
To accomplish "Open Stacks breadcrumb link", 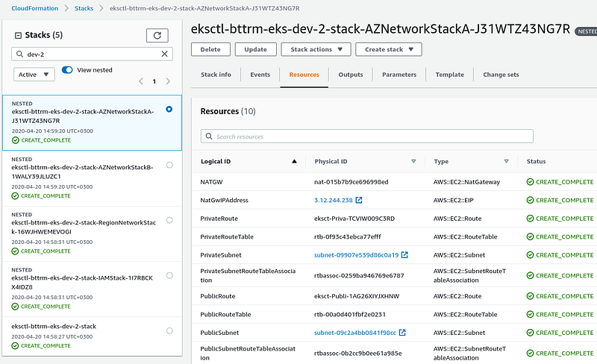I will [84, 8].
